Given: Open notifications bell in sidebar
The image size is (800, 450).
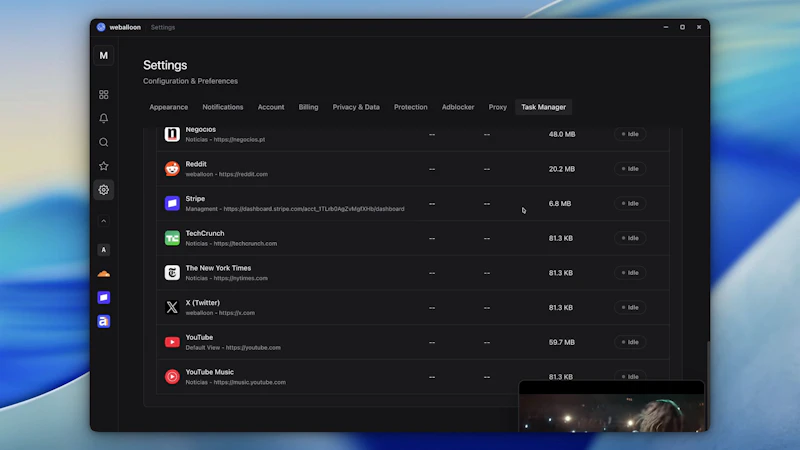Looking at the screenshot, I should (x=104, y=118).
